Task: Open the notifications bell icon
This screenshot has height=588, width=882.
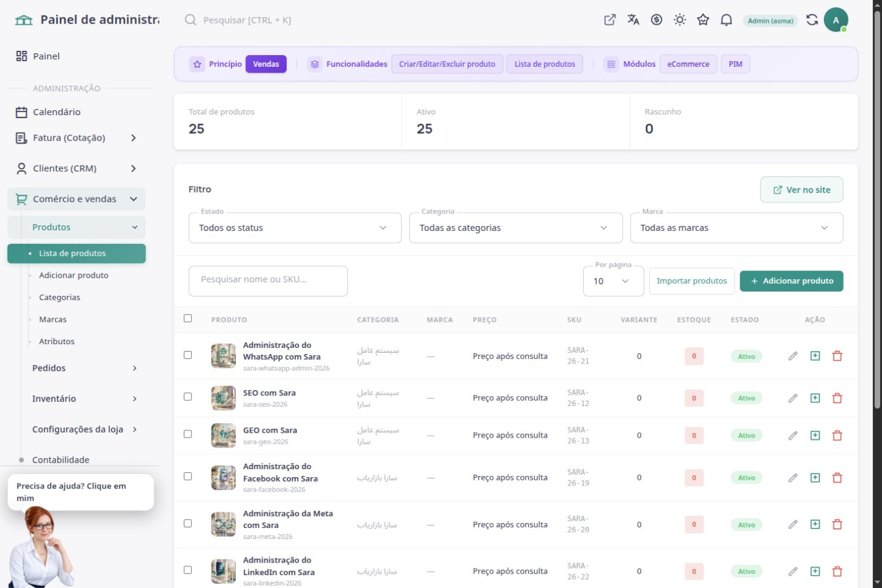Action: [727, 20]
